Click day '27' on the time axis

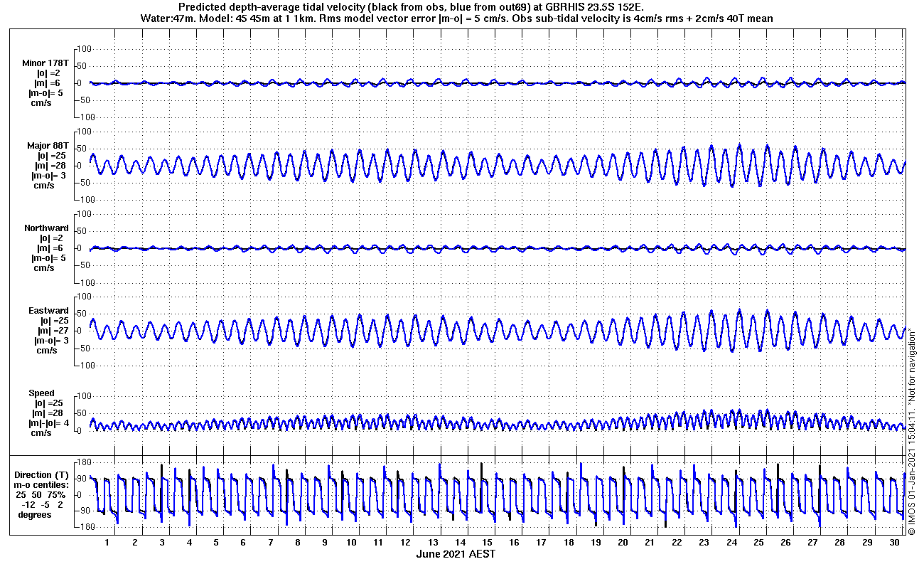click(x=813, y=542)
